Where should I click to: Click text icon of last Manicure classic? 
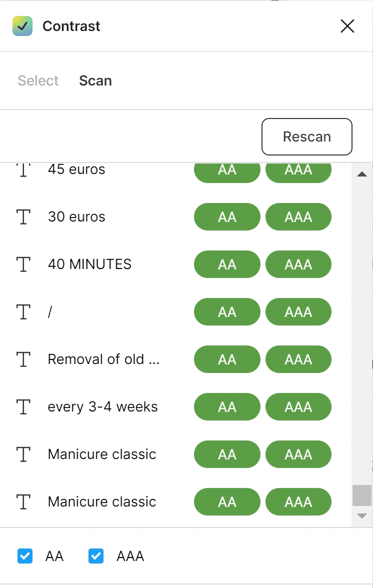pyautogui.click(x=23, y=502)
